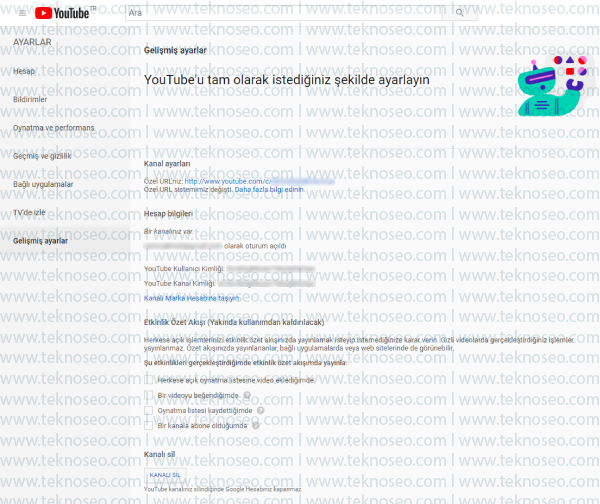The width and height of the screenshot is (600, 504).
Task: Open Hesap settings section
Action: [24, 71]
